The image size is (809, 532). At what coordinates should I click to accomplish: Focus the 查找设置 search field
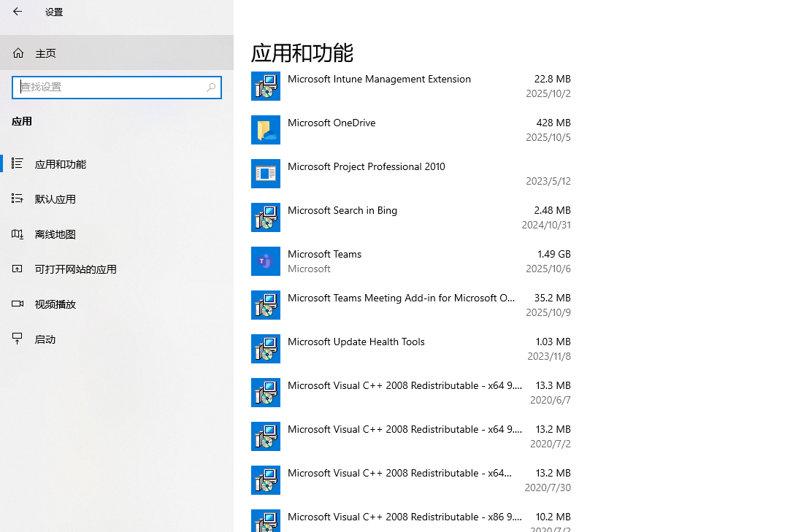pyautogui.click(x=110, y=87)
